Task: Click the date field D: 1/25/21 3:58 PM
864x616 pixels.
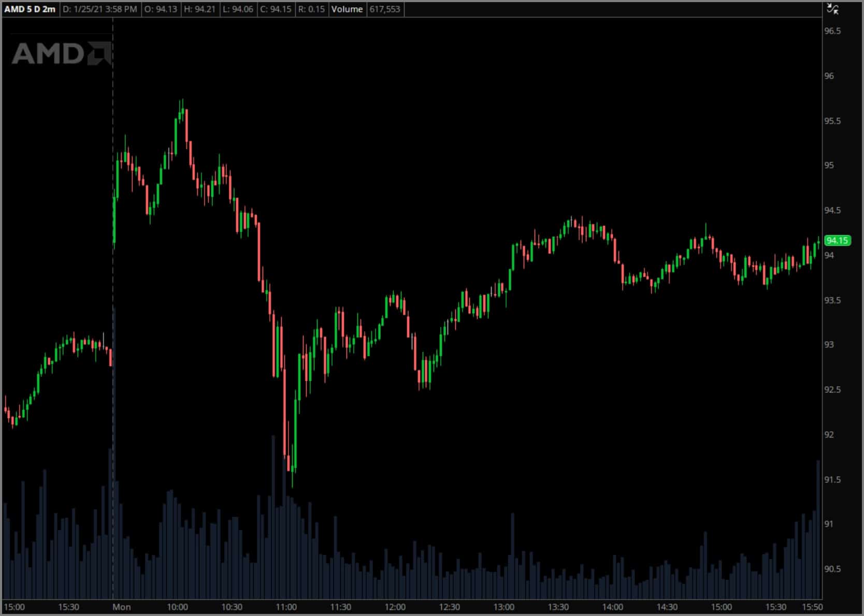Action: [100, 9]
